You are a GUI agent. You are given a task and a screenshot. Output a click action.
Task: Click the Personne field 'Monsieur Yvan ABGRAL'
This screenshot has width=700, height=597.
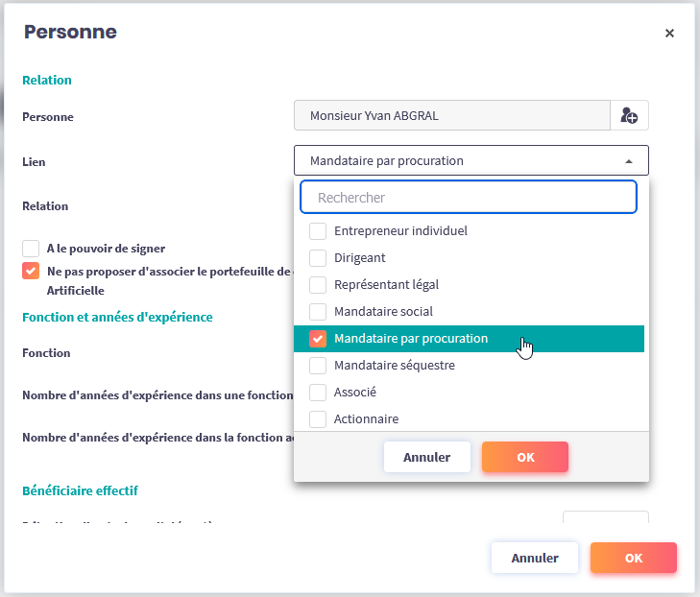coord(451,116)
